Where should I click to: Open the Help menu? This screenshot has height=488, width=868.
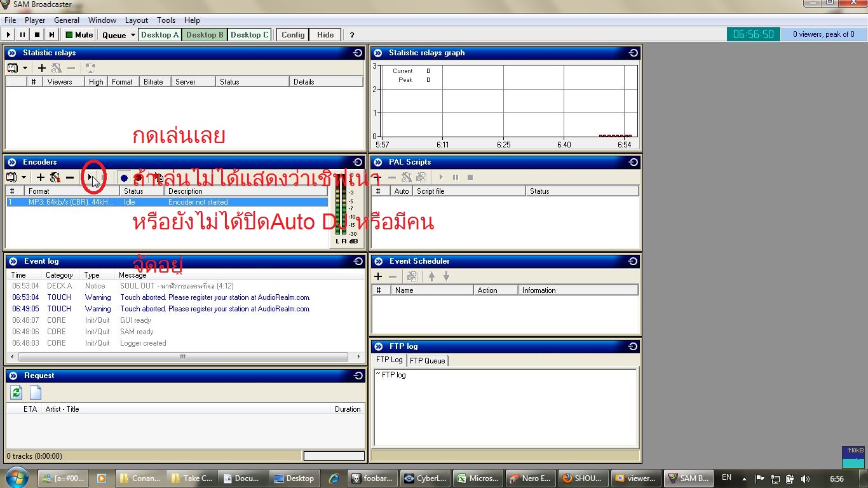192,20
